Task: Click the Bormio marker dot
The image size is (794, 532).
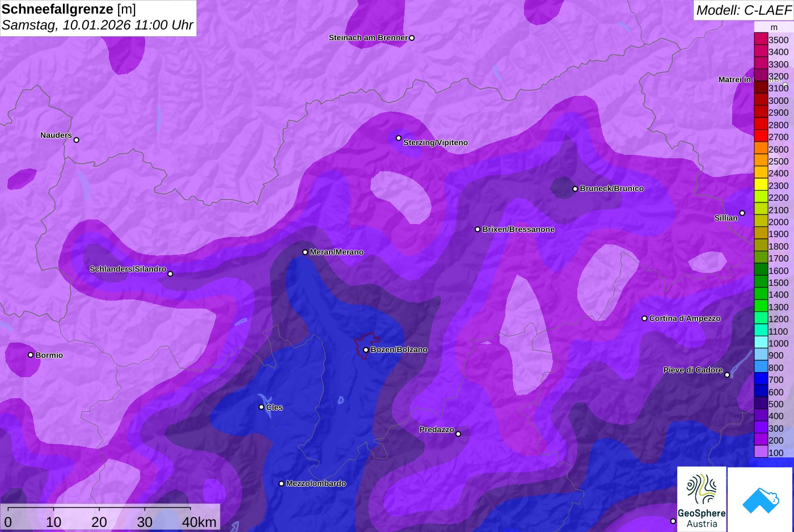Action: pyautogui.click(x=31, y=355)
